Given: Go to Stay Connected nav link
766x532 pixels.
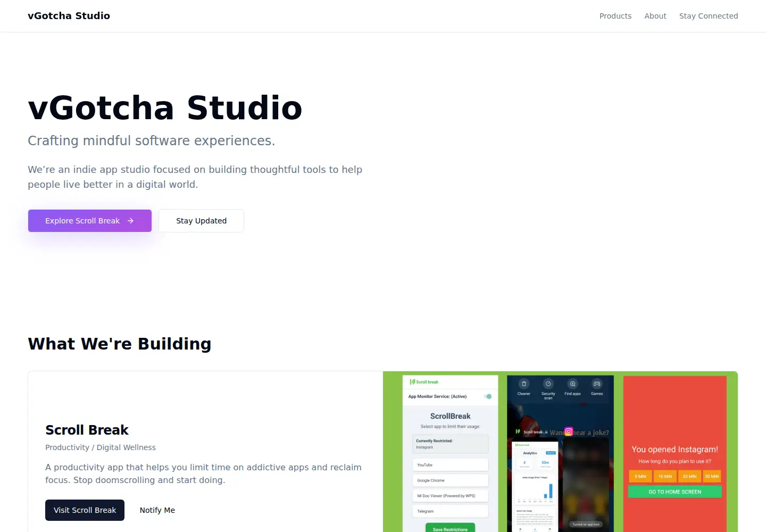Looking at the screenshot, I should 709,16.
